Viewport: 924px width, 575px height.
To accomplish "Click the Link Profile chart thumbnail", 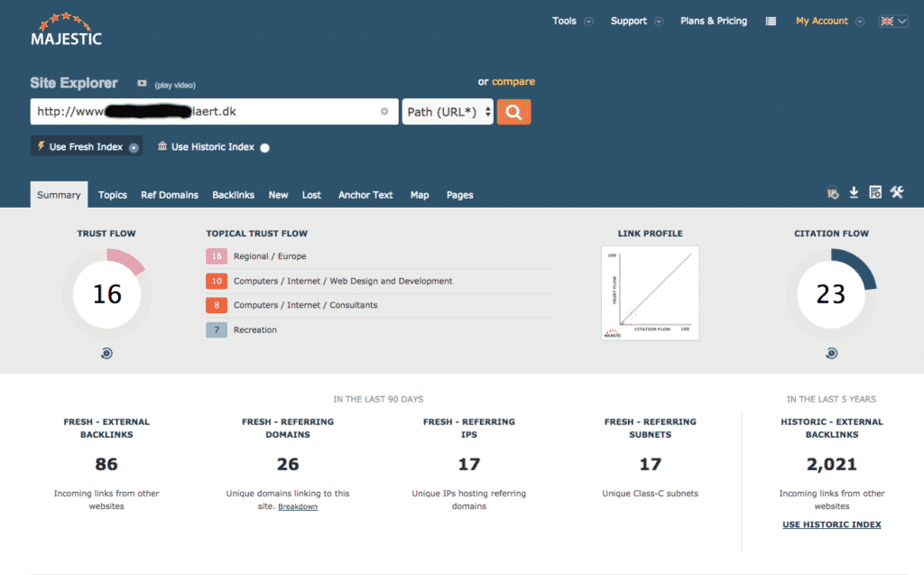I will pos(650,293).
